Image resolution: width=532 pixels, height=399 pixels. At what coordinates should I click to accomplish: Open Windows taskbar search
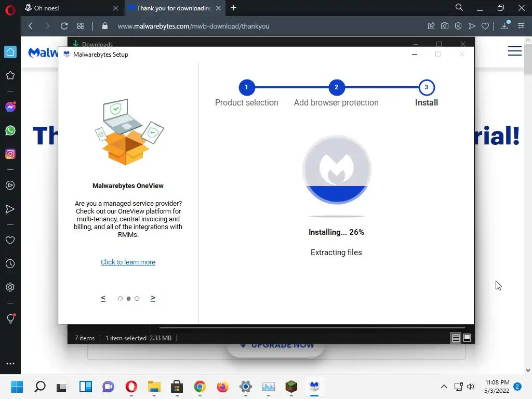tap(40, 387)
